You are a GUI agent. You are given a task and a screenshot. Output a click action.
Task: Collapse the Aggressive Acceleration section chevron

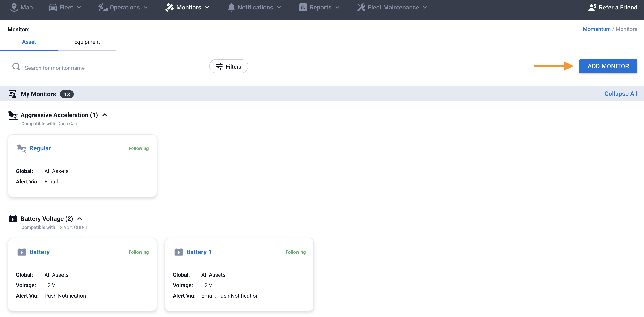coord(105,115)
